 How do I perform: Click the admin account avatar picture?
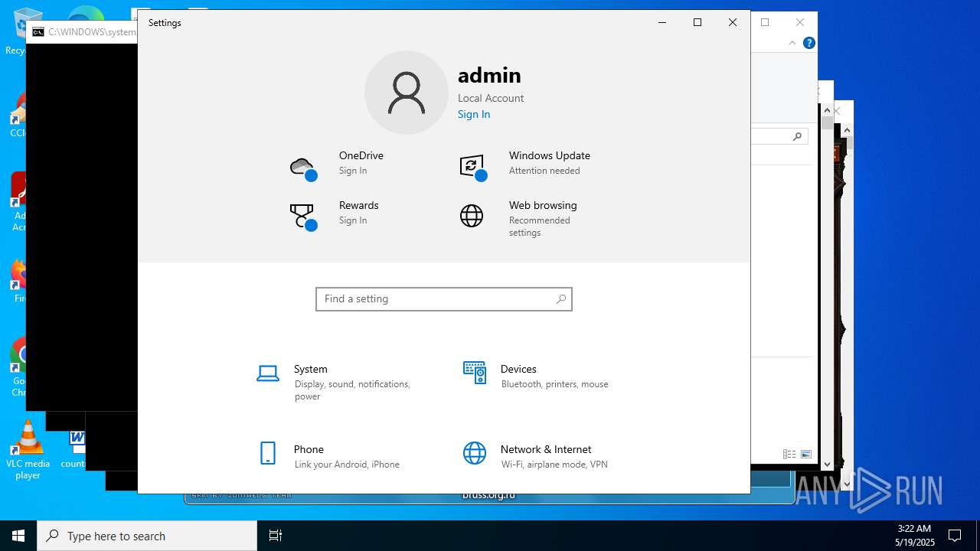[407, 93]
